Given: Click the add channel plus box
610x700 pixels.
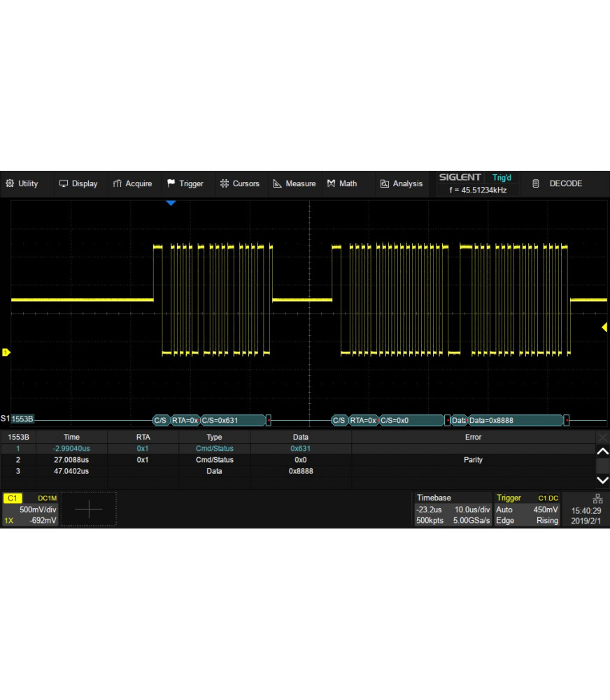Looking at the screenshot, I should click(x=89, y=509).
